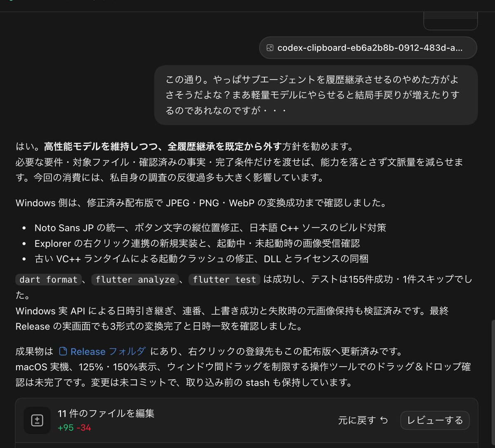Click the flutter test code chip
The width and height of the screenshot is (495, 448).
[x=224, y=280]
